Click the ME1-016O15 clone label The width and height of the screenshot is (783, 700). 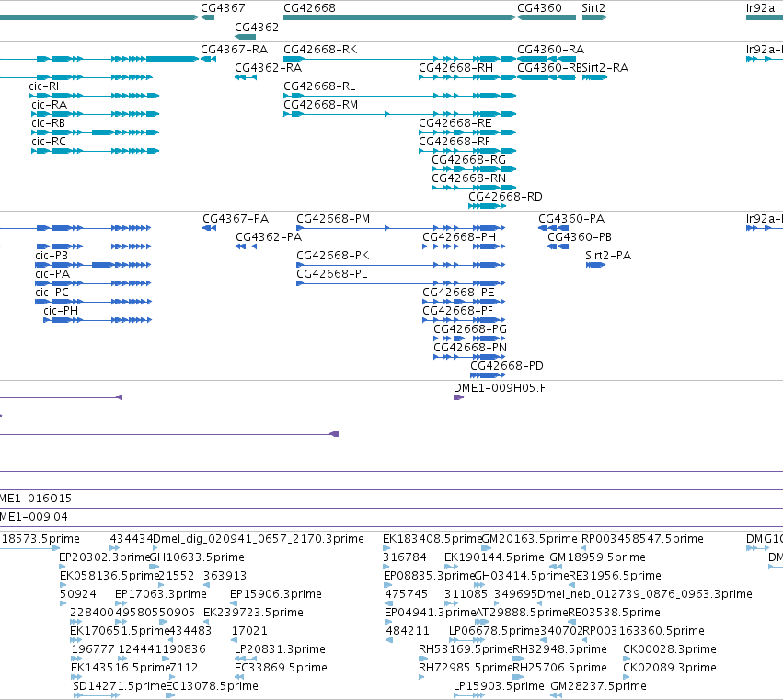click(36, 499)
